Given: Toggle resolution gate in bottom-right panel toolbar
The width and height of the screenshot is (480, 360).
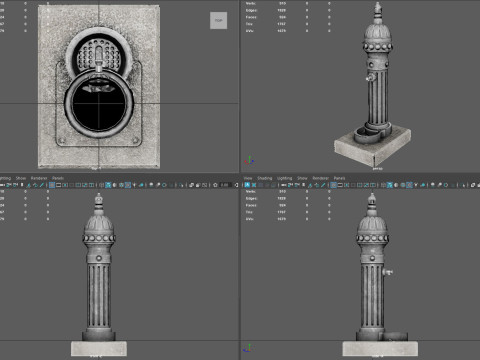Looking at the screenshot, I should pos(347,185).
